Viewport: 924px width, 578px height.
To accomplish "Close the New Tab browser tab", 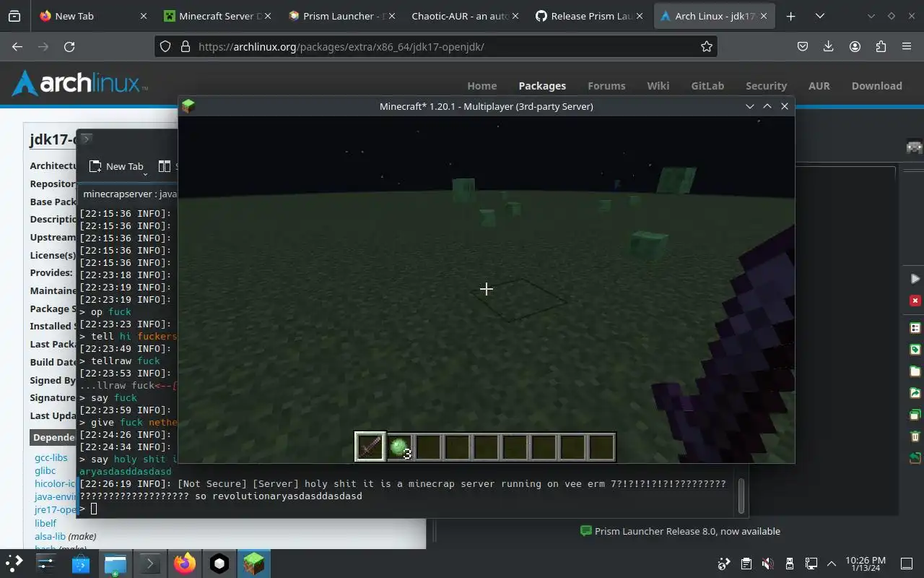I will (143, 16).
